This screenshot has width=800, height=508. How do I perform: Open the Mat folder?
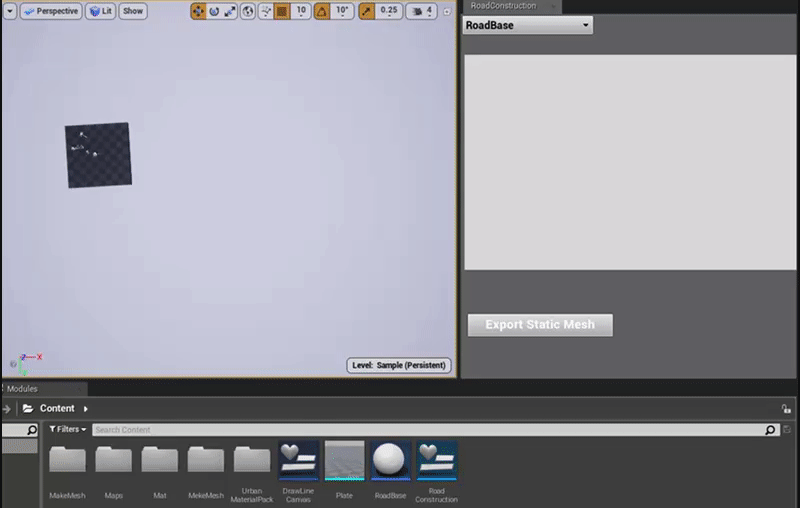click(160, 472)
